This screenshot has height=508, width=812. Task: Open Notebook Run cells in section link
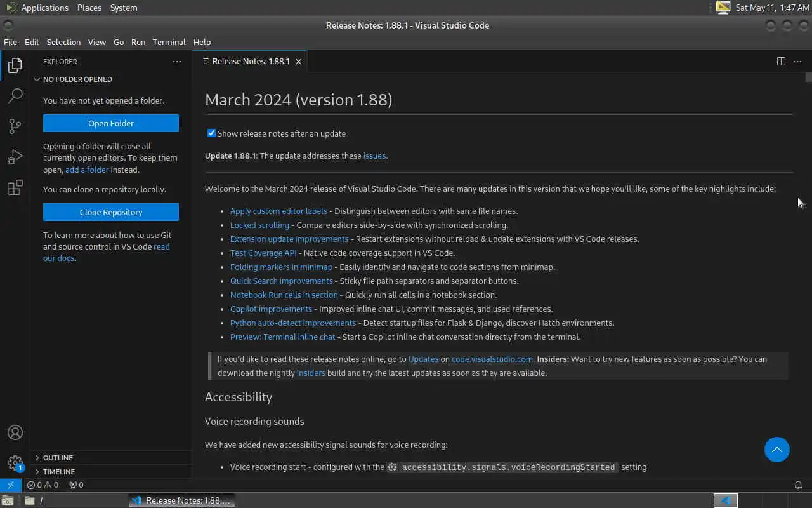[284, 295]
